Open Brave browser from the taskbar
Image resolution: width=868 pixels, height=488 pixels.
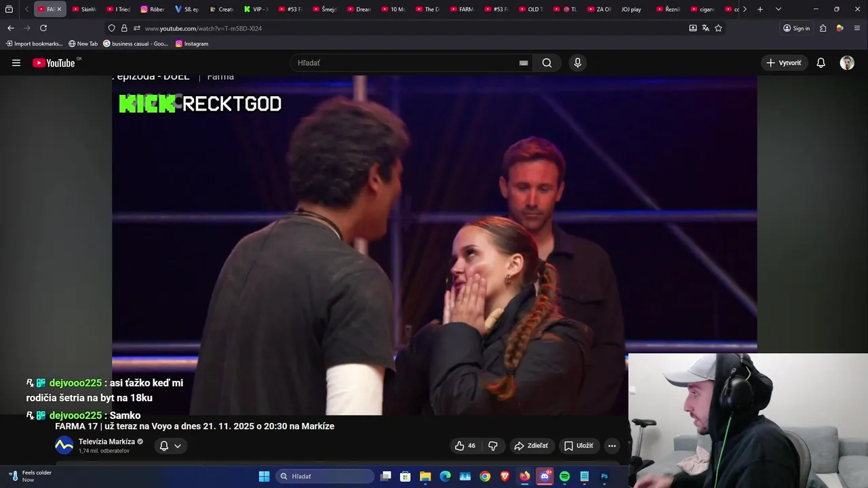tap(505, 476)
